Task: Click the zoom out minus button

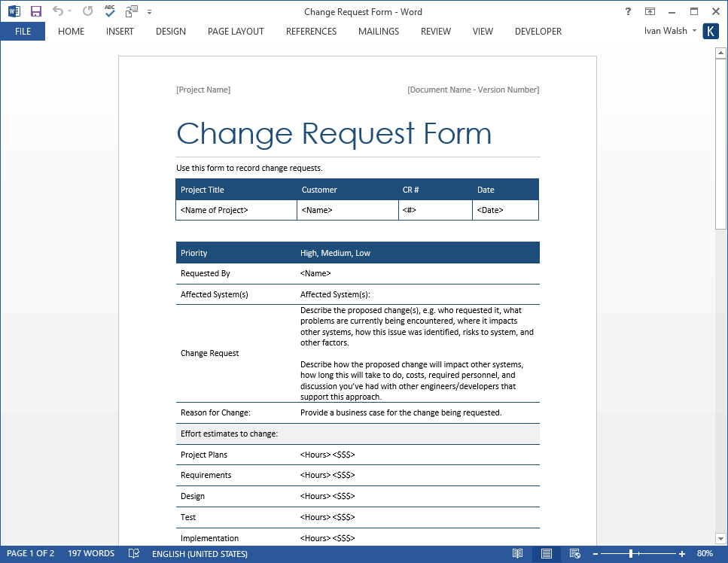Action: coord(595,554)
